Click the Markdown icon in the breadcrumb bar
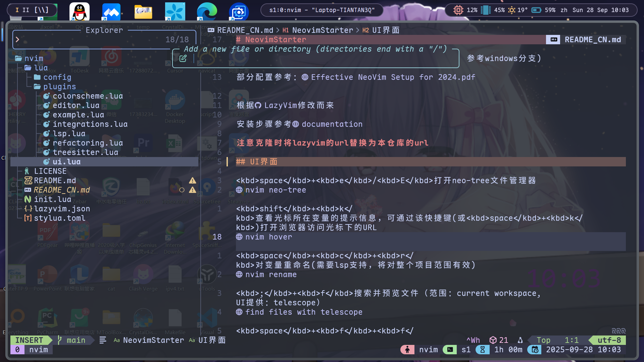The image size is (644, 362). [211, 30]
